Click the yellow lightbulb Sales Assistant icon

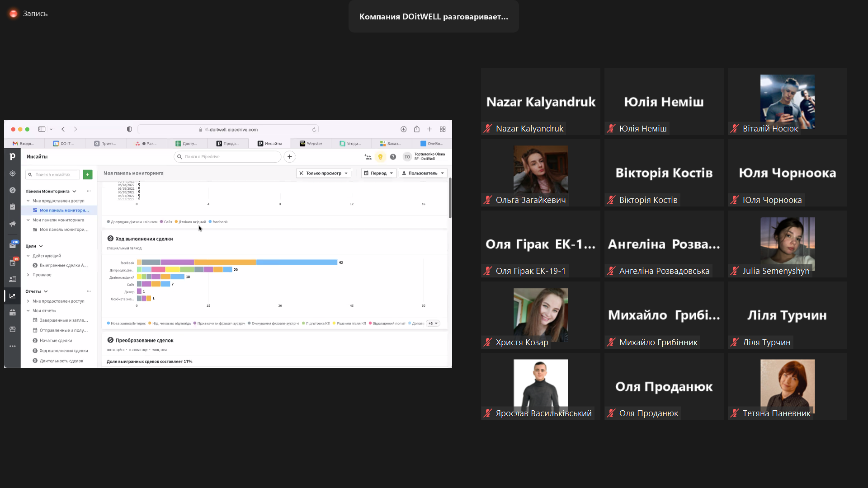(x=380, y=157)
